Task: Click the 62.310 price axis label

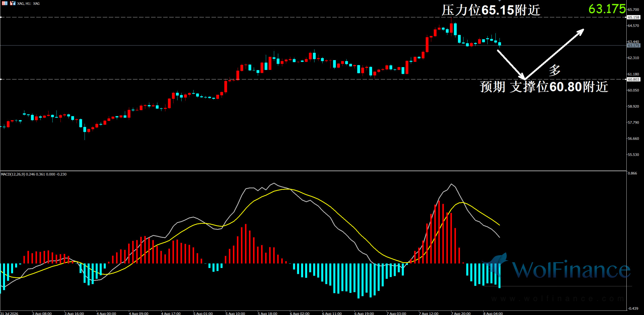Action: coord(633,58)
